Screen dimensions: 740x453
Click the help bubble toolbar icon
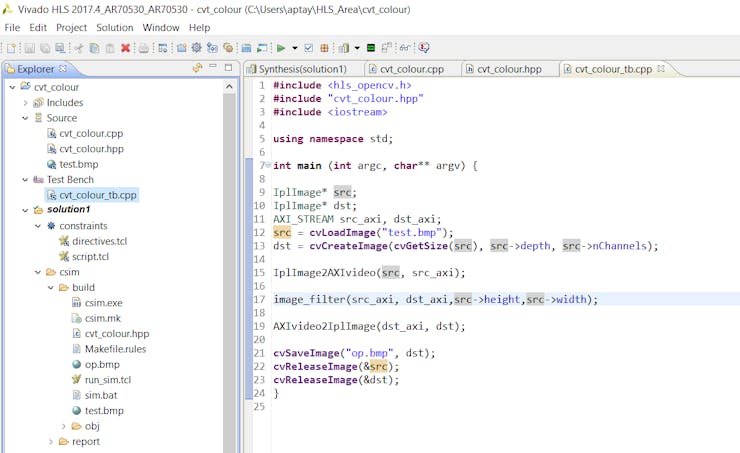point(424,48)
